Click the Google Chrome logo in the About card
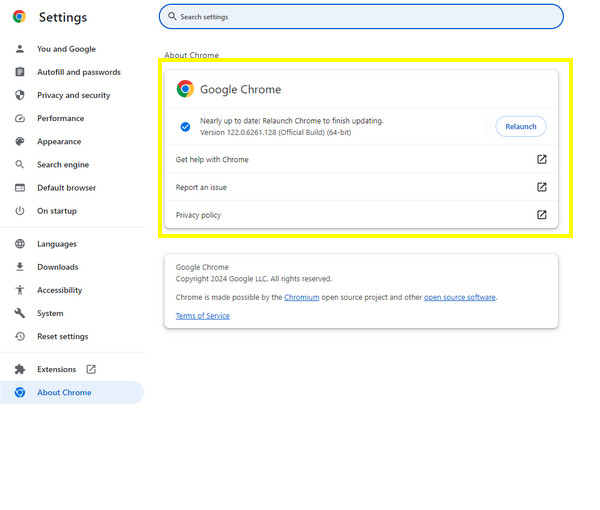Viewport: 600px width, 510px height. tap(185, 89)
